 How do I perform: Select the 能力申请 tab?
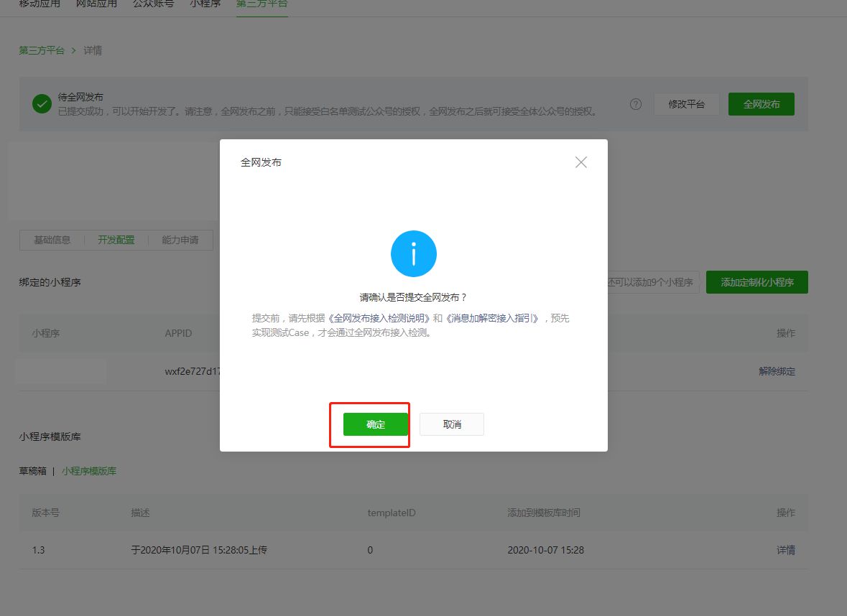180,240
